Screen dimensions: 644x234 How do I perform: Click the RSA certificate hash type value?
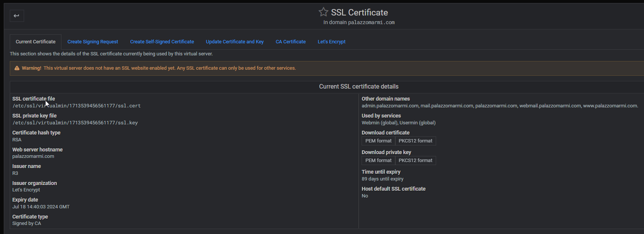tap(17, 140)
